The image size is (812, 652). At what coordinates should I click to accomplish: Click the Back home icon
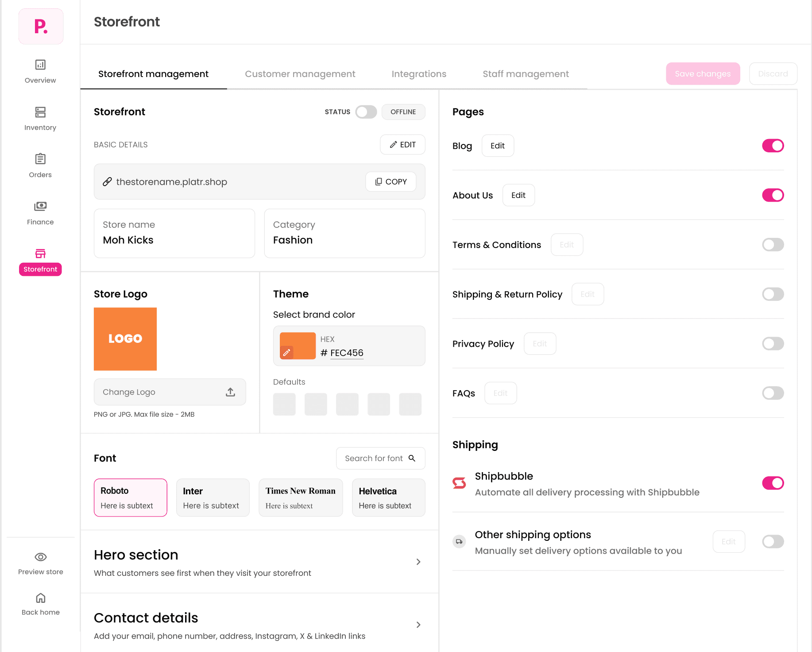(x=40, y=598)
